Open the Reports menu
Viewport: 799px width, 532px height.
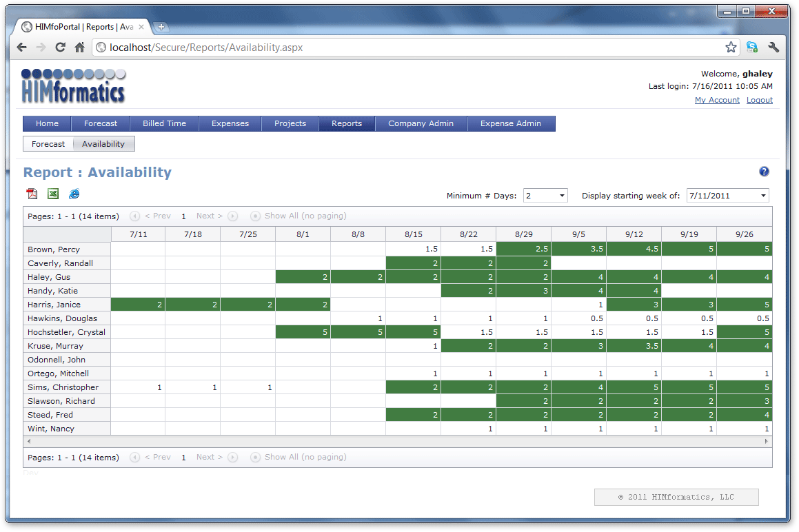coord(346,123)
